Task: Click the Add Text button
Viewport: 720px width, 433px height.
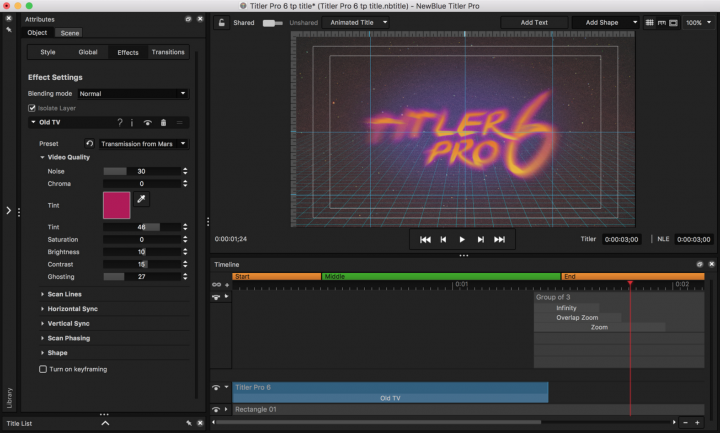Action: 534,22
